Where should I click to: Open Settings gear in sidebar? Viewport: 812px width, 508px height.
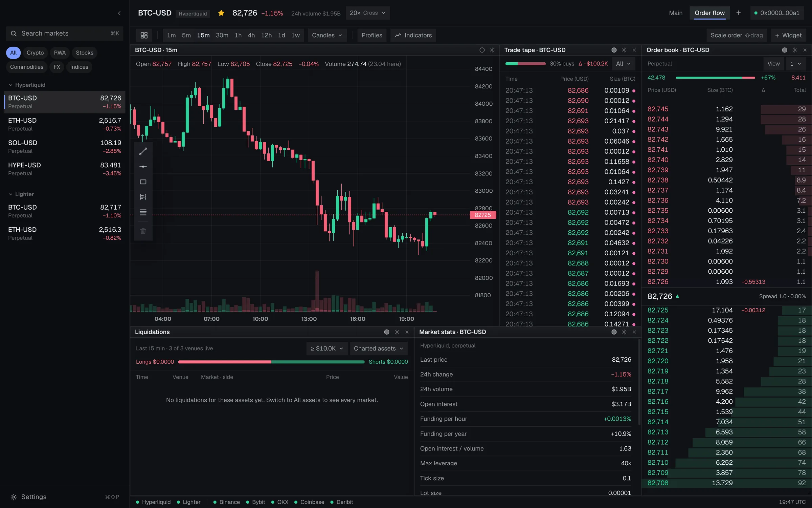(14, 497)
